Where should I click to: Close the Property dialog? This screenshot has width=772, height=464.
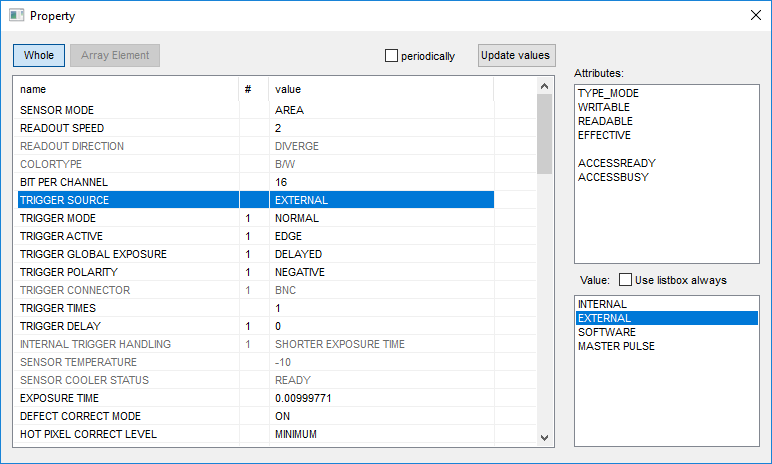(x=753, y=16)
